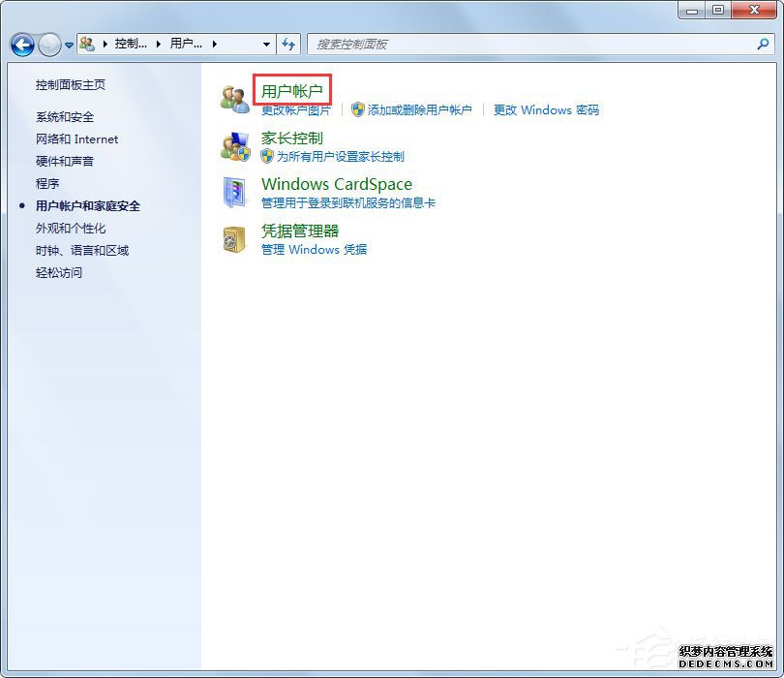Image resolution: width=784 pixels, height=678 pixels.
Task: Open 时钟、语言和区域 category
Action: tap(82, 250)
